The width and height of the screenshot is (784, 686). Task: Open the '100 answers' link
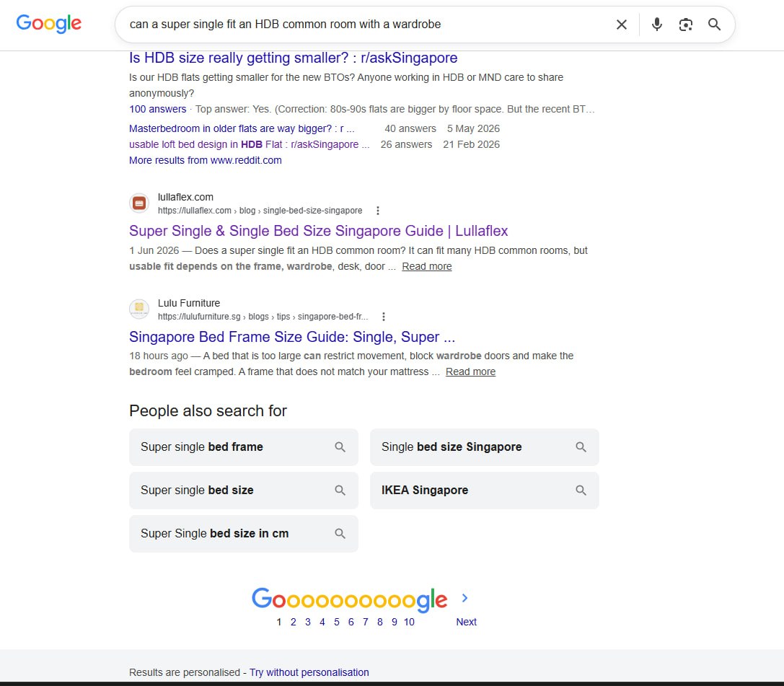coord(157,109)
